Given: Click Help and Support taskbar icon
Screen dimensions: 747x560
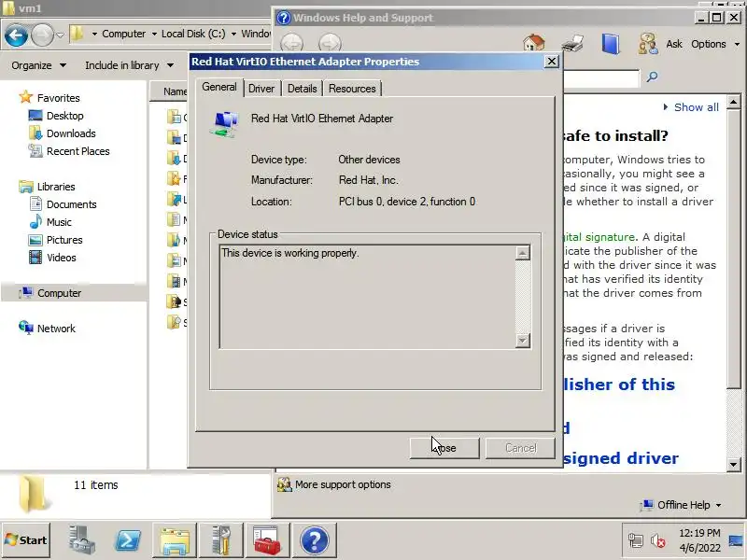Looking at the screenshot, I should pyautogui.click(x=315, y=540).
